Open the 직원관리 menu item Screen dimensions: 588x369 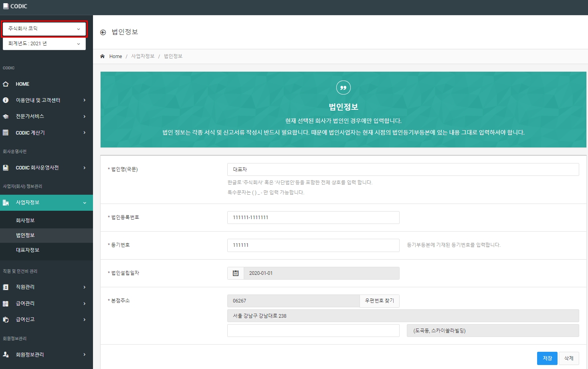point(46,287)
